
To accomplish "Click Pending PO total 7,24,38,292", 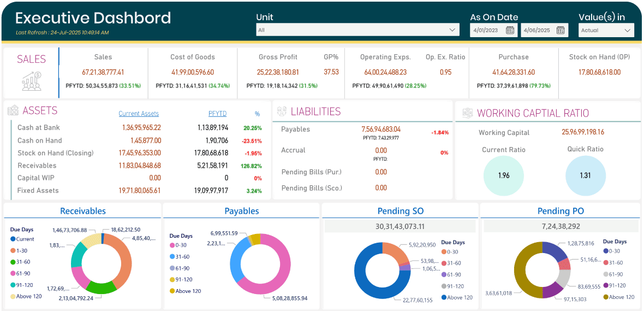I will [560, 226].
